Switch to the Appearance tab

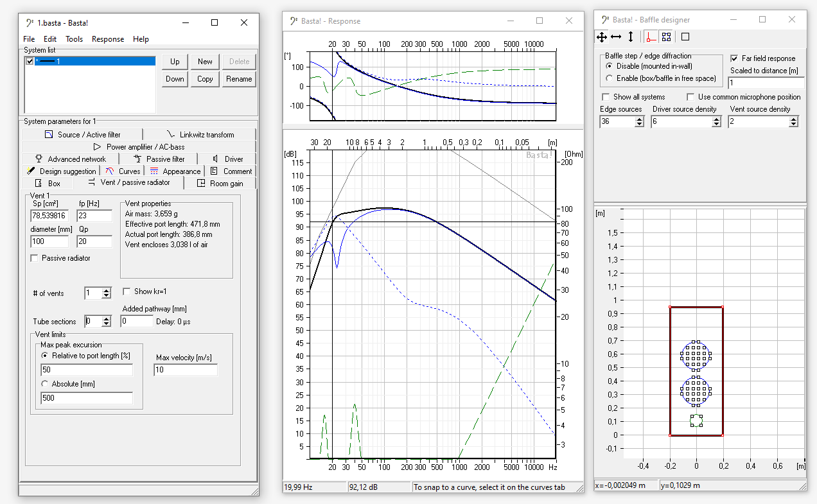(x=175, y=171)
